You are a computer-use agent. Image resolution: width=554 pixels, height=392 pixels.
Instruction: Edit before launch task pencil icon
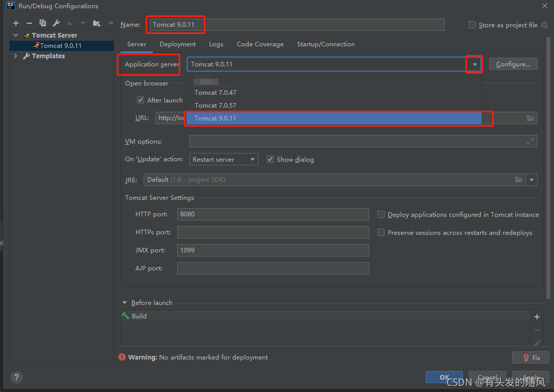click(537, 343)
